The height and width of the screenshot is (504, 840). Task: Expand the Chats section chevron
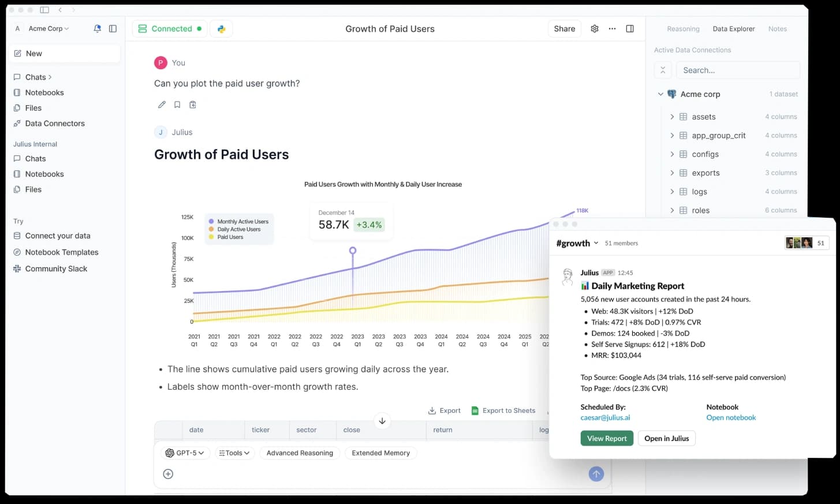click(x=50, y=77)
